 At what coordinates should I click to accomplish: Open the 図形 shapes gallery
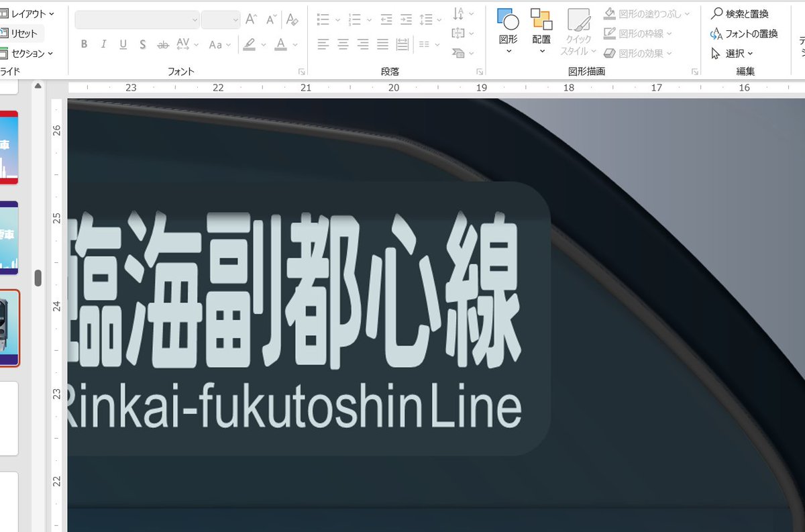coord(508,32)
